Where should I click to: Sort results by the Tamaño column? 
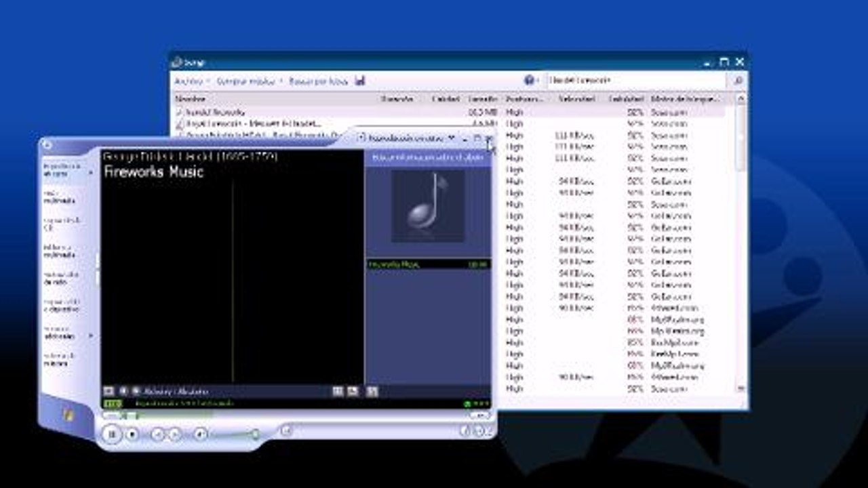coord(483,99)
